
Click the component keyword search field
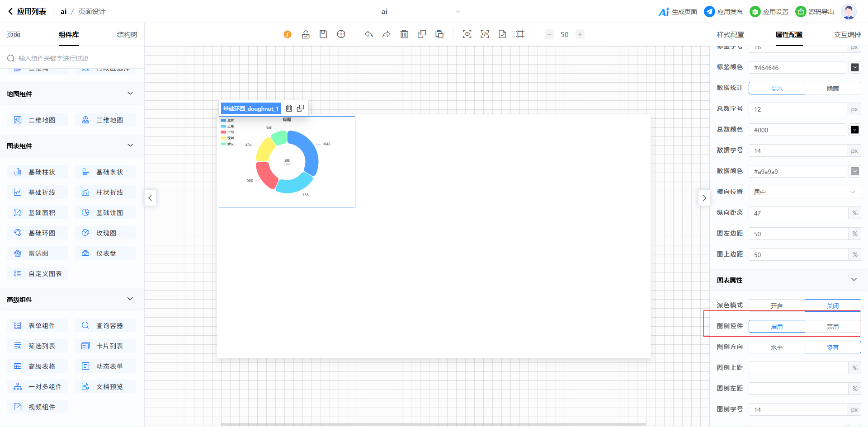(x=72, y=58)
